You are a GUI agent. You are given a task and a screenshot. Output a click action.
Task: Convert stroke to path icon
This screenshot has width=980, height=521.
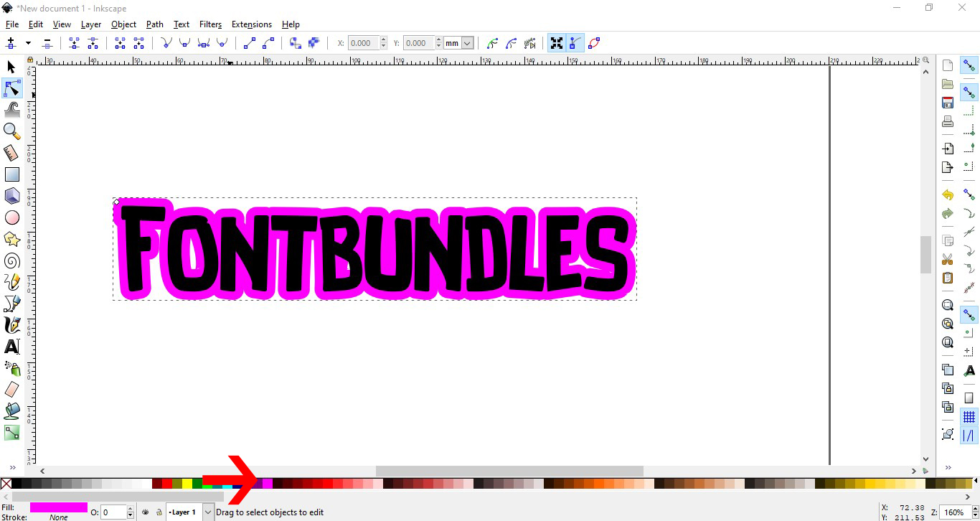click(314, 43)
